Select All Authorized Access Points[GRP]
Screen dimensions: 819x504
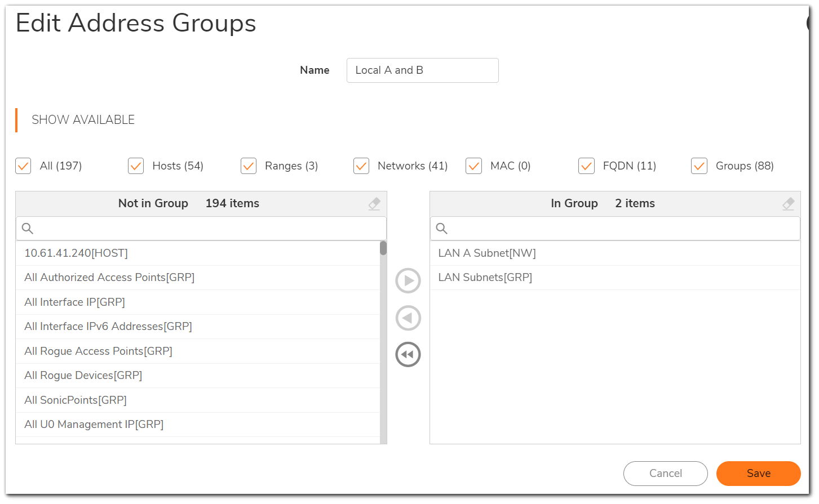198,278
